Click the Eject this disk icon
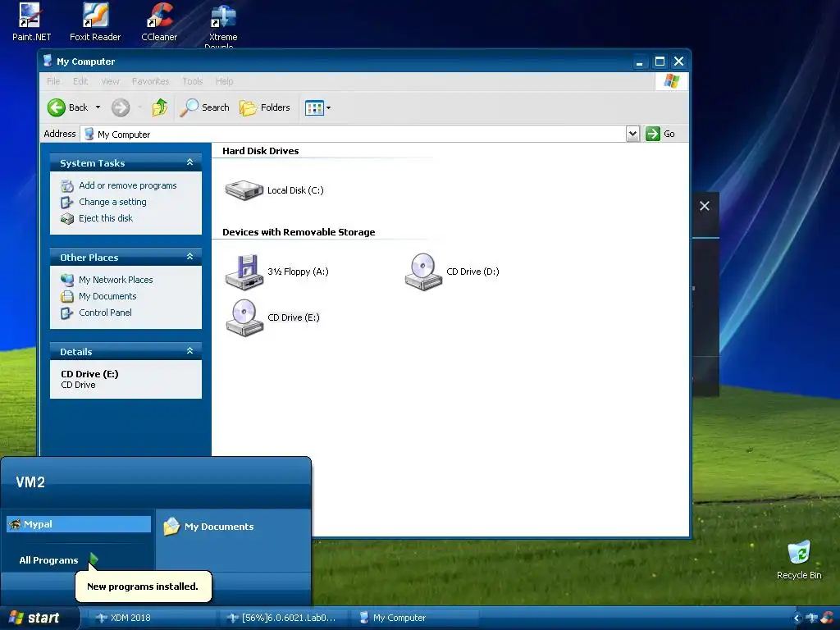 [67, 218]
